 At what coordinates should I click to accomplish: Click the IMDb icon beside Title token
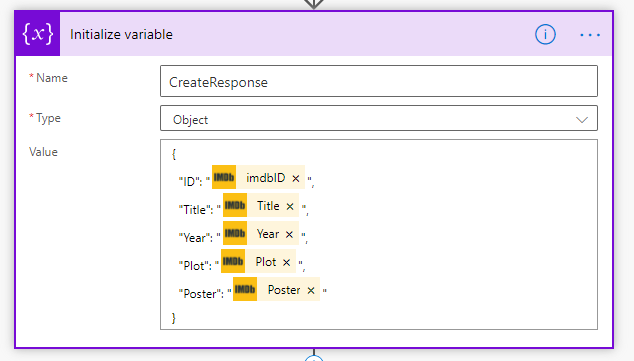[235, 205]
